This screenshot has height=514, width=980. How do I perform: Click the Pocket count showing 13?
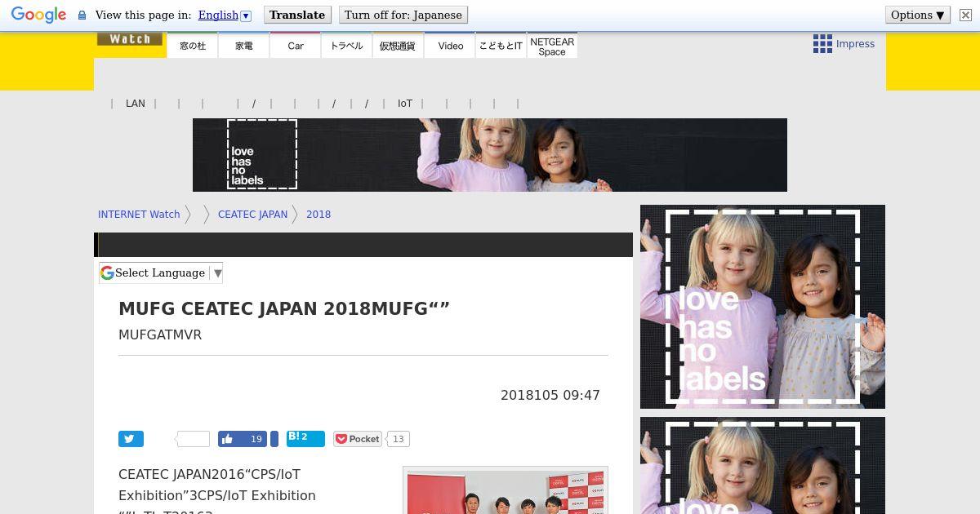(x=398, y=439)
